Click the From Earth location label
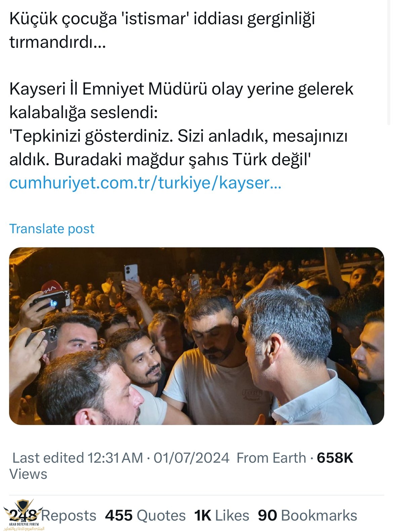Viewport: 393px width, 532px height. point(271,458)
